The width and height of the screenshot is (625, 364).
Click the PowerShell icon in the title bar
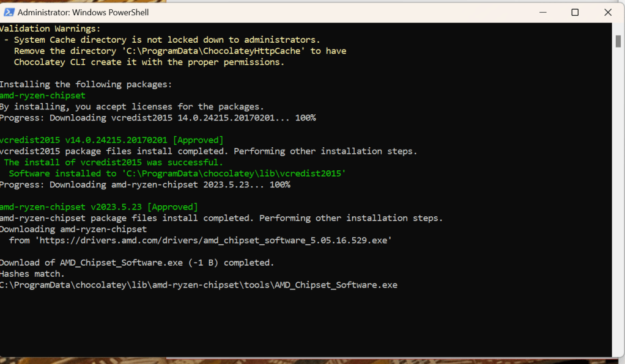coord(9,12)
